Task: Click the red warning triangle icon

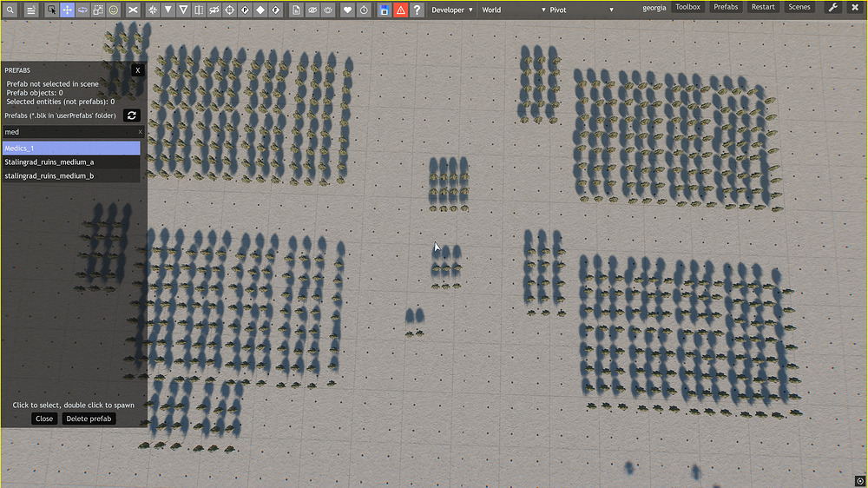Action: click(x=400, y=10)
